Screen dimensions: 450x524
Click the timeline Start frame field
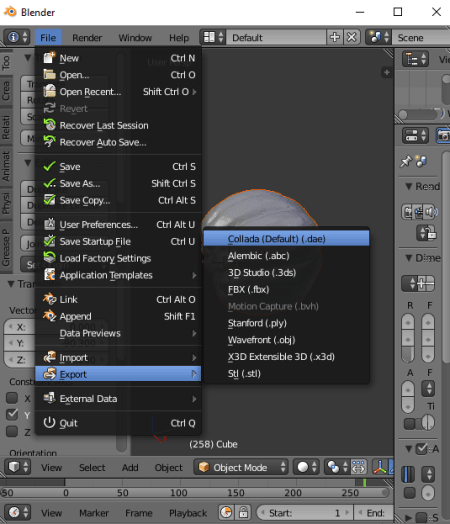click(x=305, y=512)
